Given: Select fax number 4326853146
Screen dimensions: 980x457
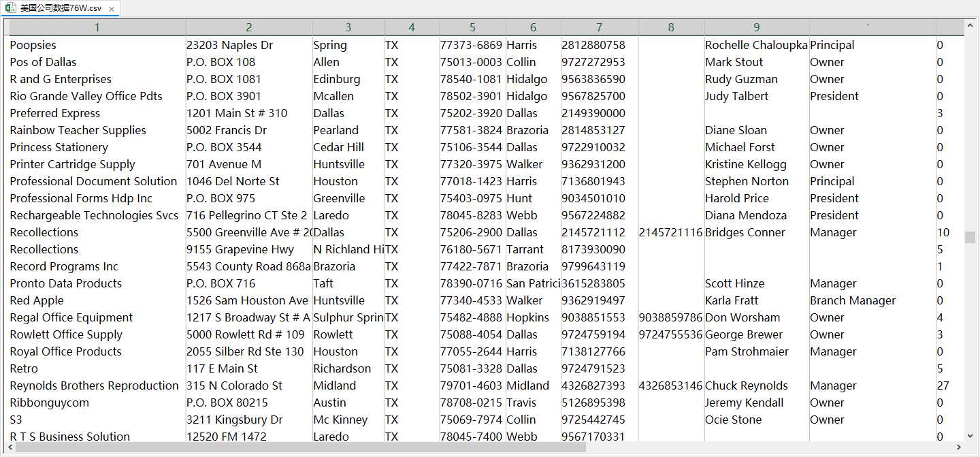Looking at the screenshot, I should pos(671,385).
